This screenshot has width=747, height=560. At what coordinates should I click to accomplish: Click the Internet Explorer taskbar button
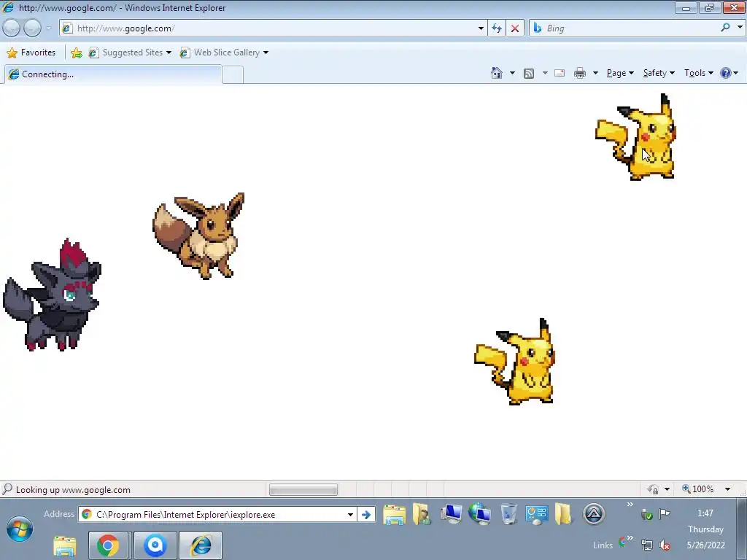click(201, 545)
